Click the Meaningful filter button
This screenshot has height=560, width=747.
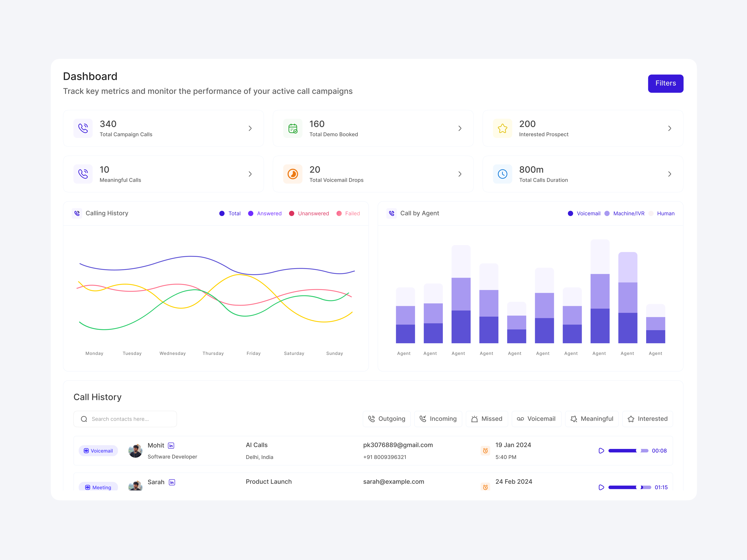tap(592, 419)
